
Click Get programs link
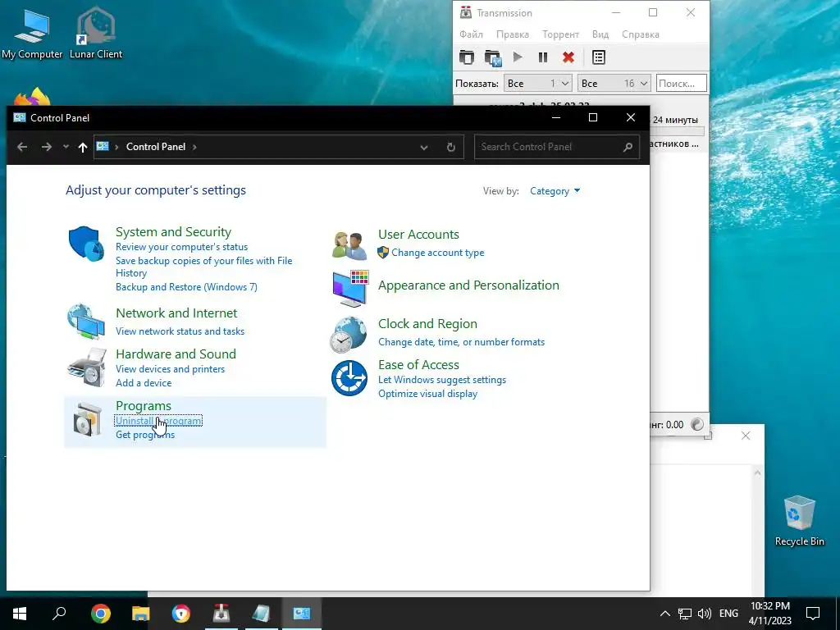[145, 435]
